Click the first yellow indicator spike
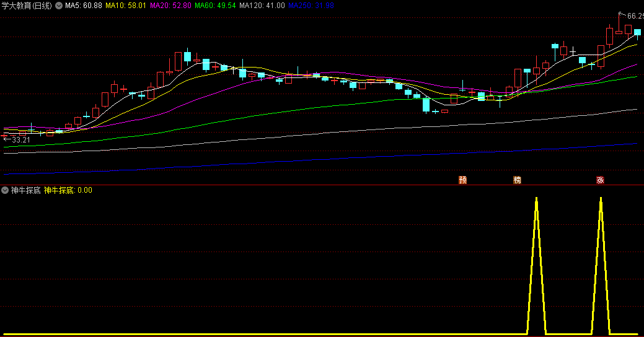The height and width of the screenshot is (337, 644). coord(536,266)
